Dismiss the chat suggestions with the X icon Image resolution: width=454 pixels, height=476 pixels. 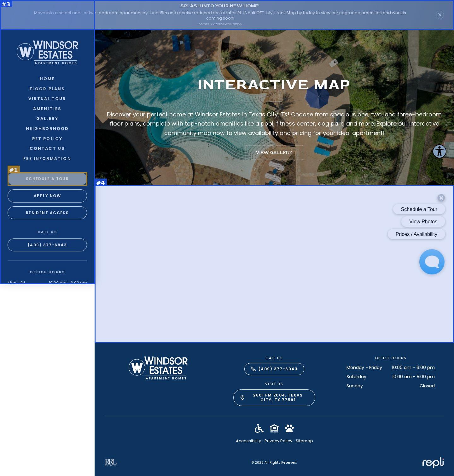[441, 198]
